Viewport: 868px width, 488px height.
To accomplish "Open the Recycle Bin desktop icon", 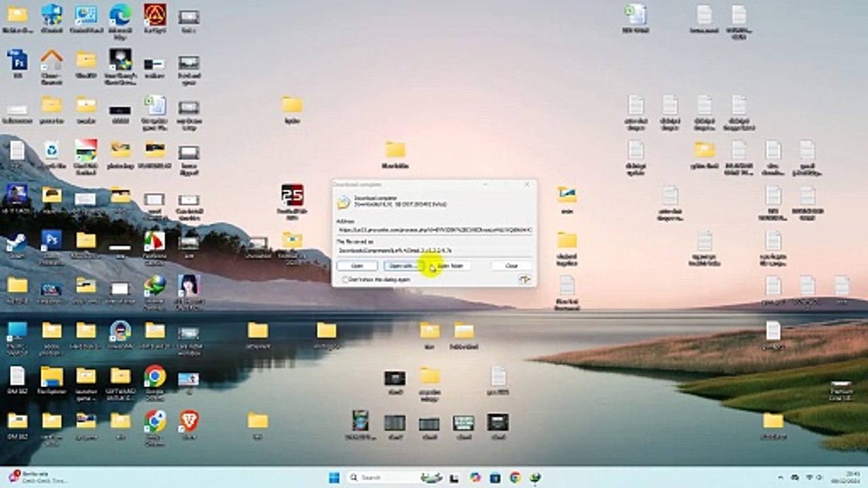I will [x=51, y=149].
